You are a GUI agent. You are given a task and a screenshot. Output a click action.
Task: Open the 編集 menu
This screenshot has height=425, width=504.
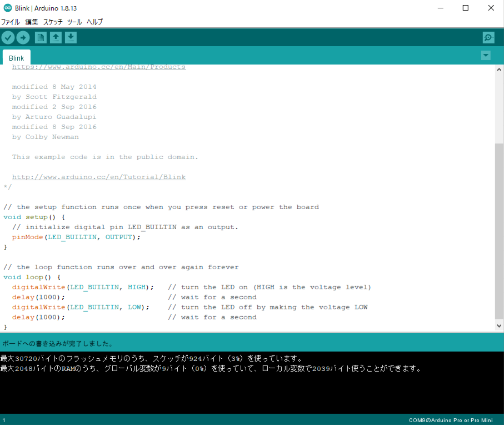[32, 22]
